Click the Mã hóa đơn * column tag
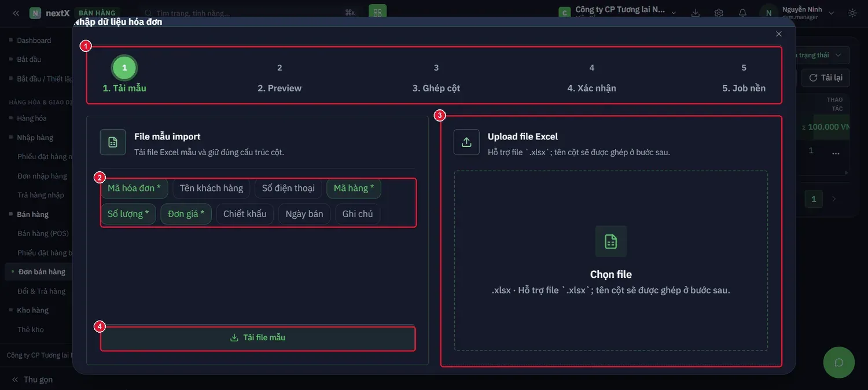Image resolution: width=868 pixels, height=390 pixels. 134,188
